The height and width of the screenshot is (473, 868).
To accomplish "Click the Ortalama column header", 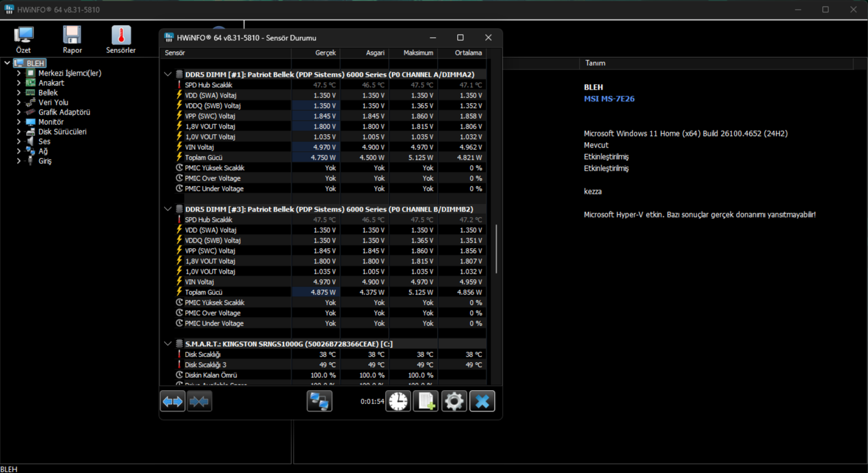I will pyautogui.click(x=461, y=53).
